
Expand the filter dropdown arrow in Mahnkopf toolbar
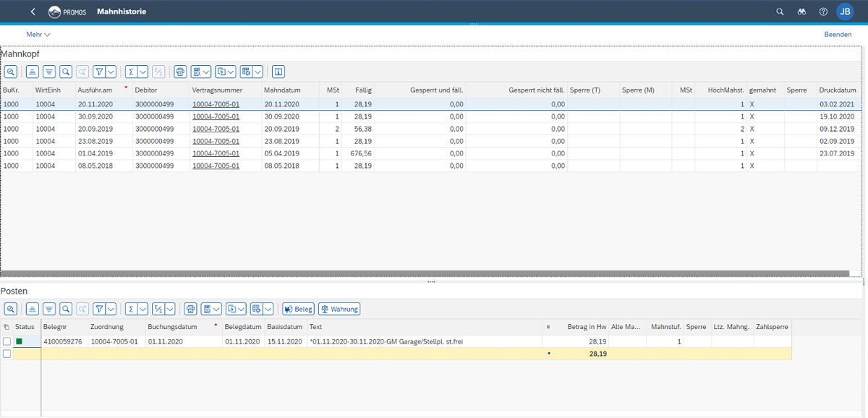pos(111,72)
